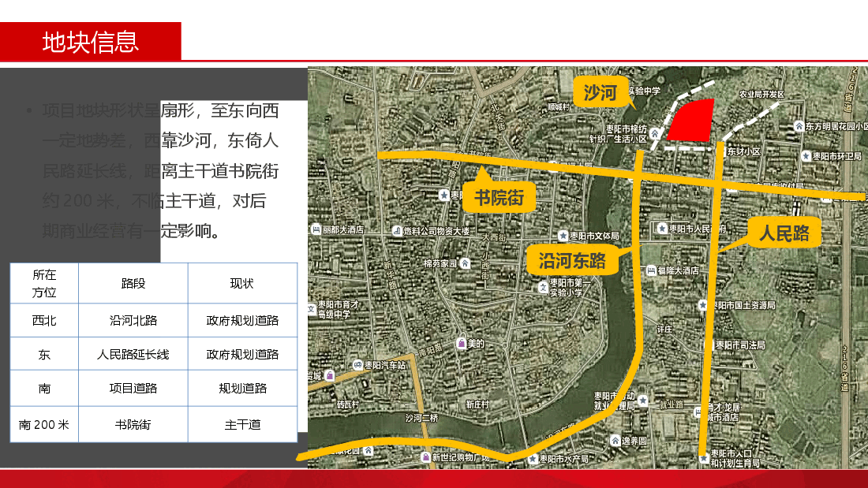Click the 路段 table header cell
Viewport: 868px width, 488px height.
click(133, 283)
